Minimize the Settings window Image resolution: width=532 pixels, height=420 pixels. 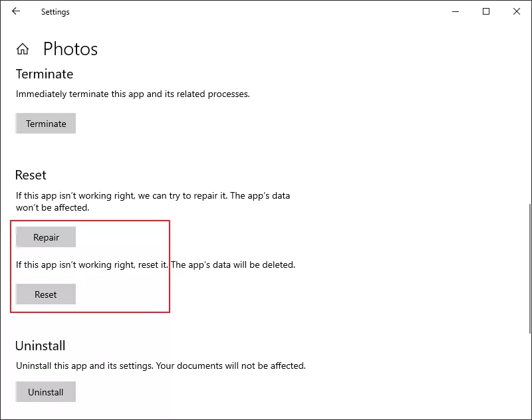[456, 11]
